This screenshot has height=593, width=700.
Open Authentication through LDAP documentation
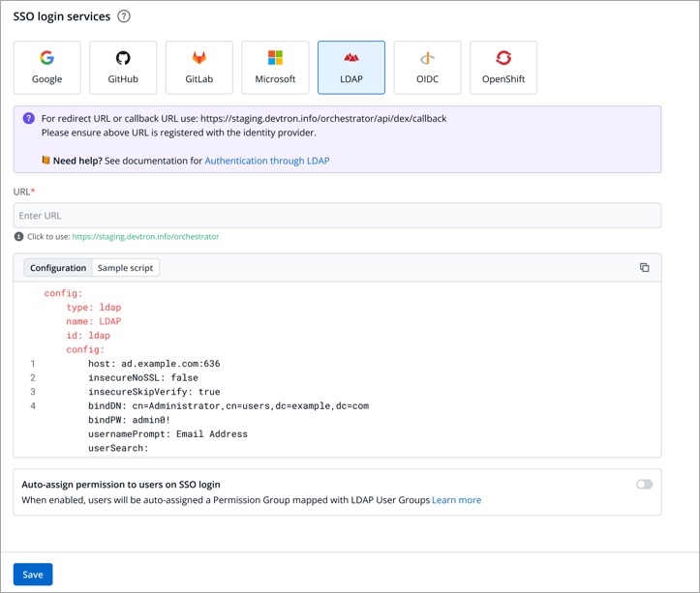(x=266, y=161)
